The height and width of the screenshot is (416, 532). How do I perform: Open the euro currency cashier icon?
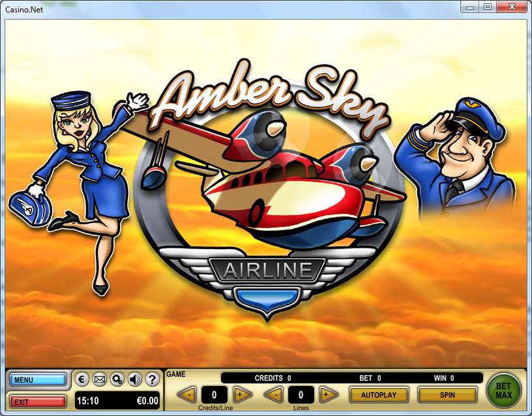coord(81,379)
